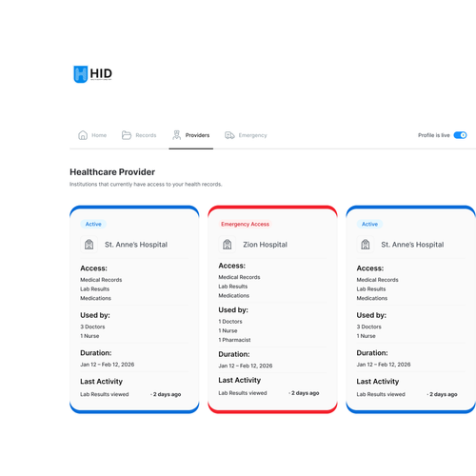Click the Emergency Access badge

[x=245, y=224]
